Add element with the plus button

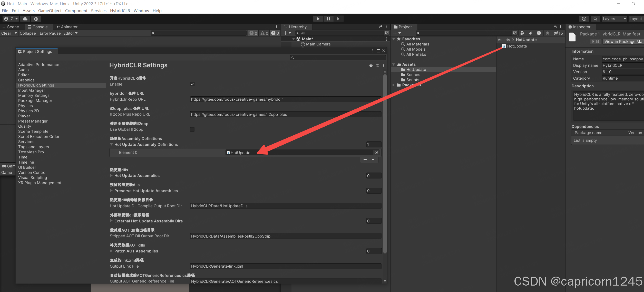[365, 159]
